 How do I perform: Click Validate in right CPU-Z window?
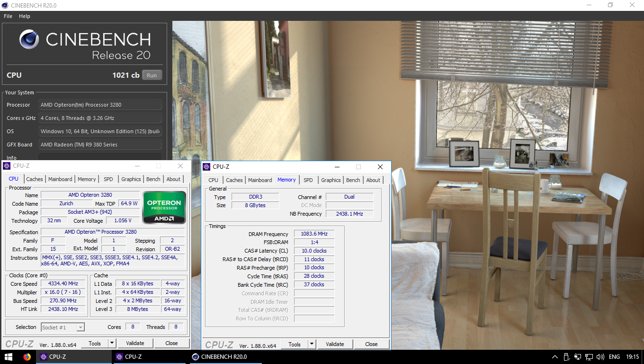pos(335,345)
